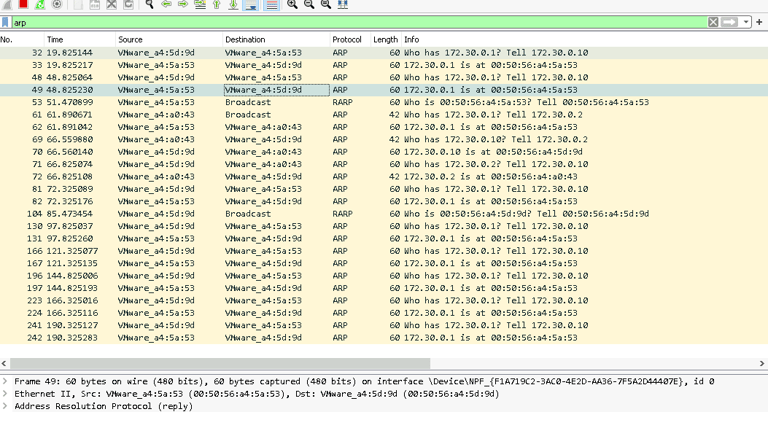
Task: Select packet 32 ARP request row
Action: click(x=384, y=52)
